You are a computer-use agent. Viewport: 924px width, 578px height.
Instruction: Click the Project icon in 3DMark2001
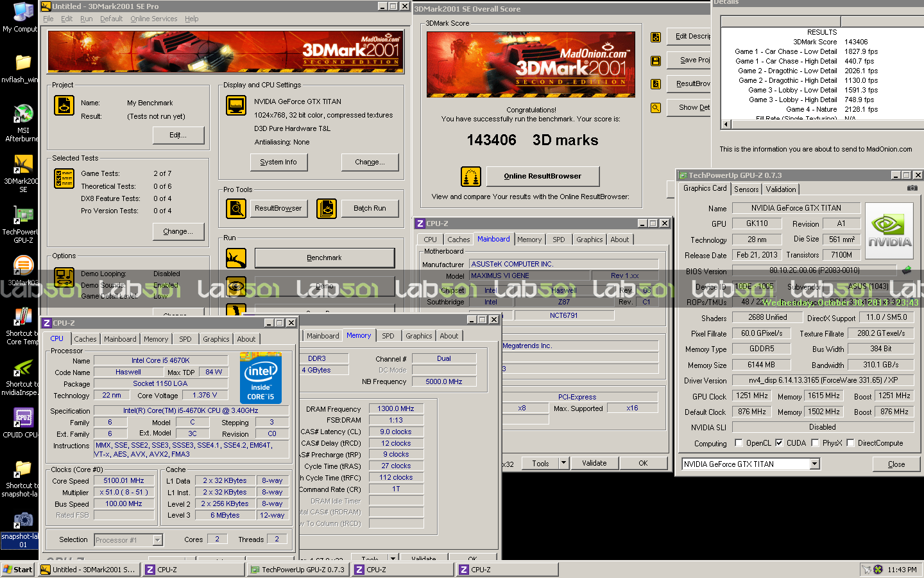(64, 105)
